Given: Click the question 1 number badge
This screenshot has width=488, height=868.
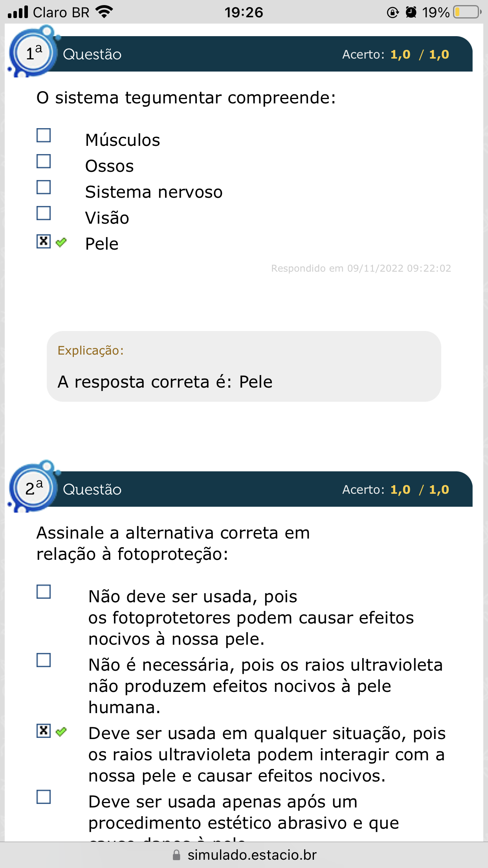Looking at the screenshot, I should (x=33, y=53).
